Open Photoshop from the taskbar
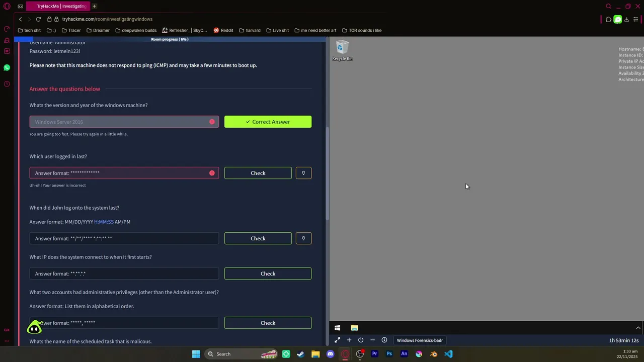 (389, 354)
